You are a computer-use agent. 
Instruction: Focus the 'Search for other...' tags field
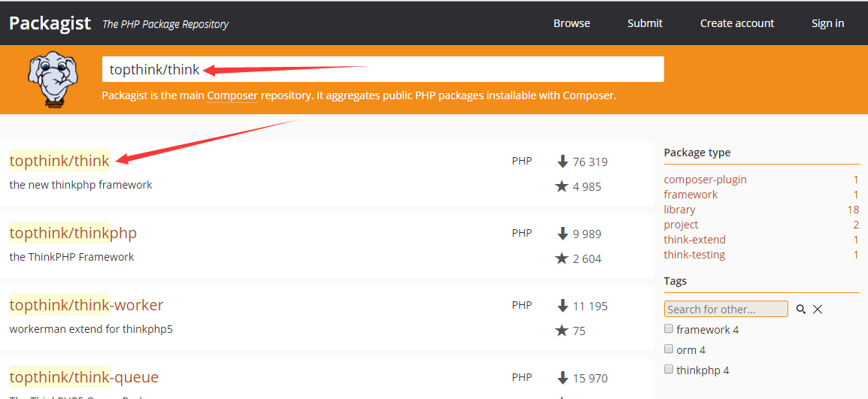click(727, 309)
